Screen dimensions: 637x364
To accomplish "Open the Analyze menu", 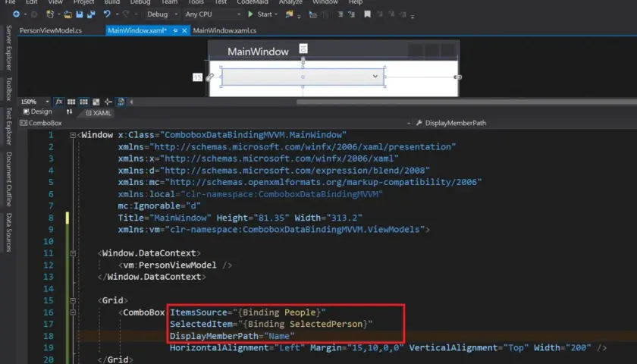I will pos(290,2).
